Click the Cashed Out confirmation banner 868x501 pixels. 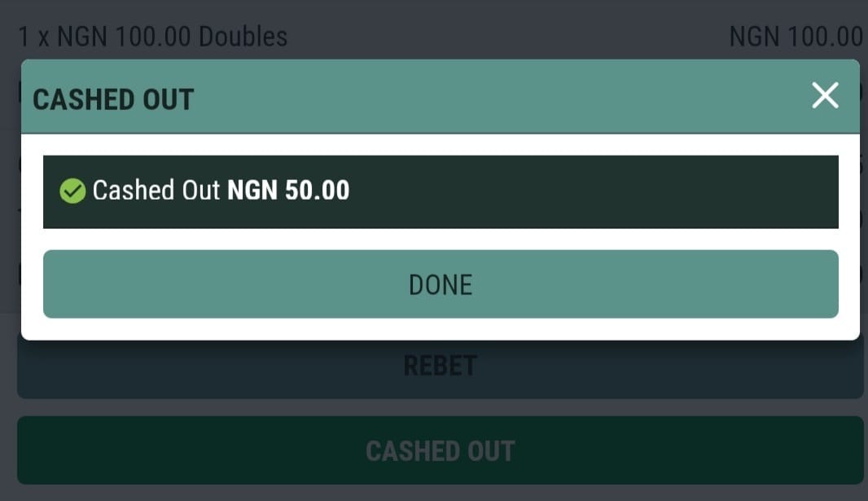click(441, 191)
